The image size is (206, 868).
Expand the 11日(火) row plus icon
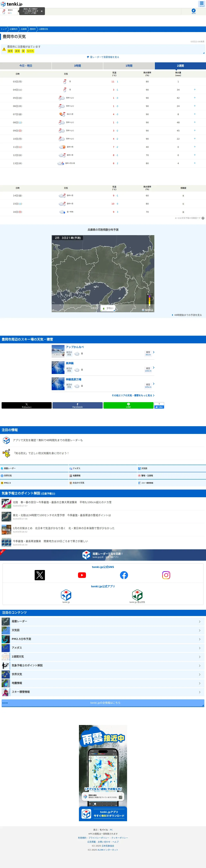(x=195, y=147)
